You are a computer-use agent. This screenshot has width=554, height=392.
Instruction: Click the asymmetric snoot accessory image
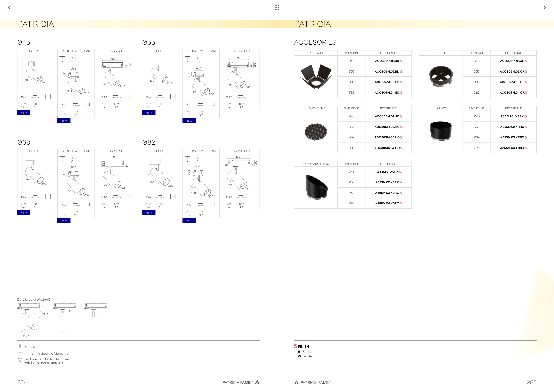click(316, 187)
